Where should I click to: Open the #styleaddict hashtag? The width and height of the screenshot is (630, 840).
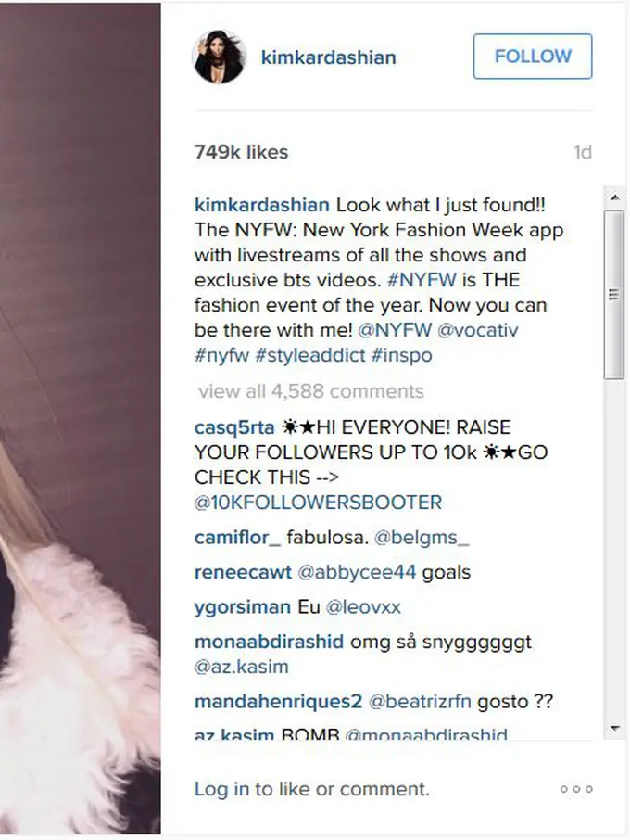[310, 355]
